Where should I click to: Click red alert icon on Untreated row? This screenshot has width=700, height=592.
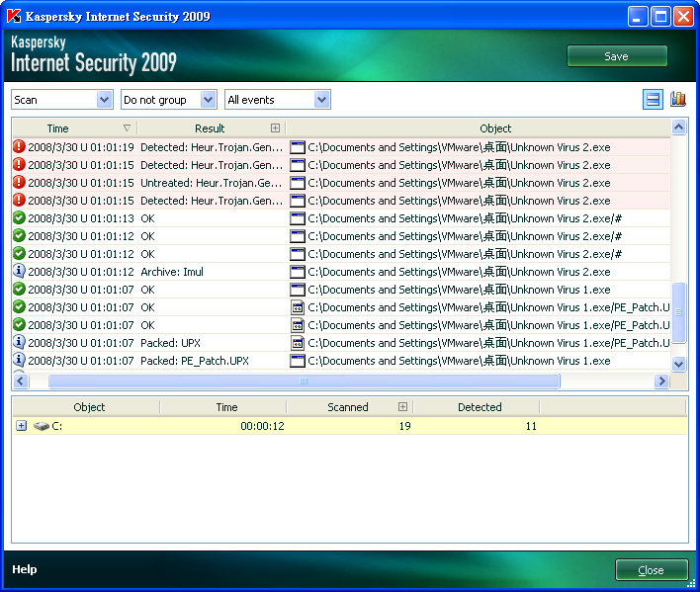click(19, 183)
